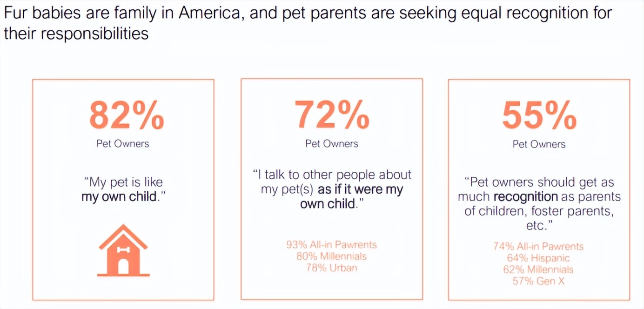Click the bold word "recognition" in the quote

525,197
